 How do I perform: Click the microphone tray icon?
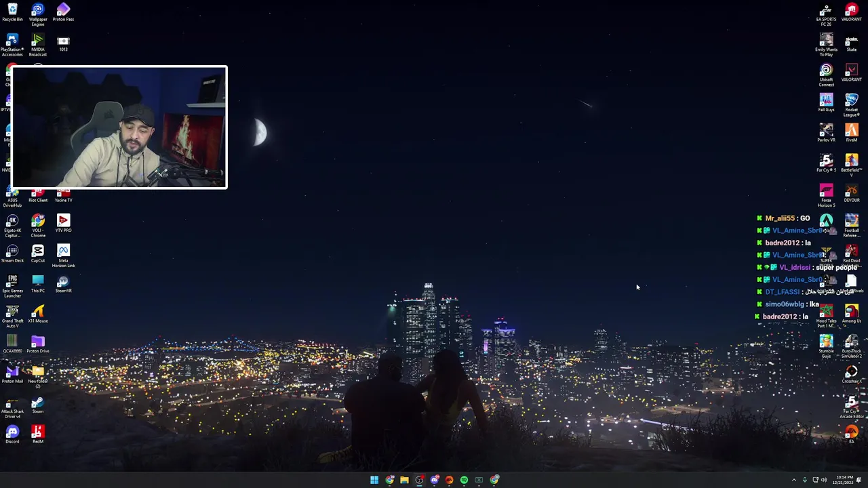point(805,480)
